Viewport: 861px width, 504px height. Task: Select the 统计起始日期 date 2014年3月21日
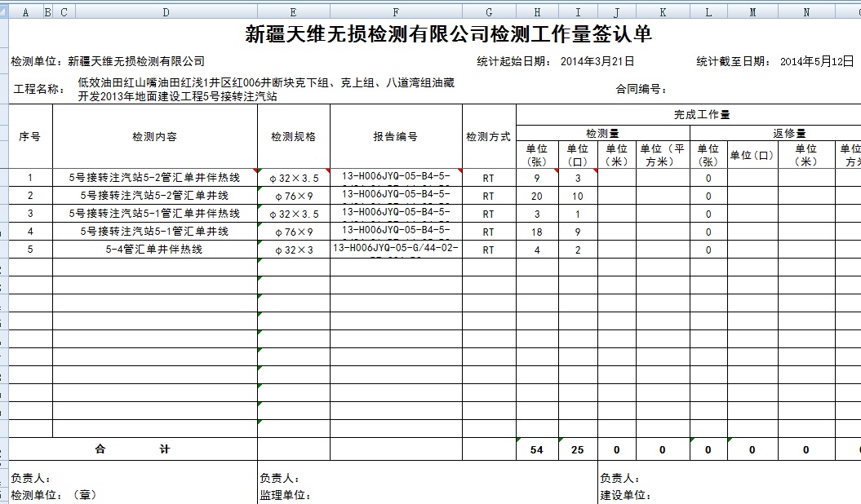coord(597,62)
